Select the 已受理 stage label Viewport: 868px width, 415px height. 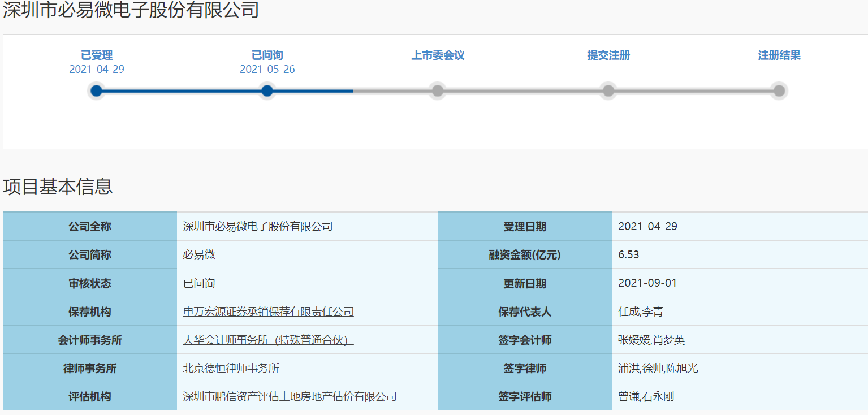click(x=97, y=55)
